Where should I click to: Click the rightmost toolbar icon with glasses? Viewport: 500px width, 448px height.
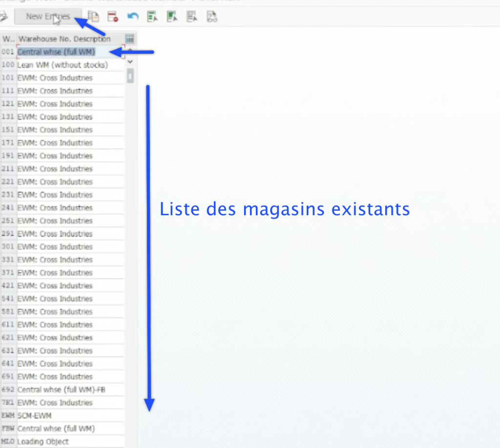pos(212,17)
